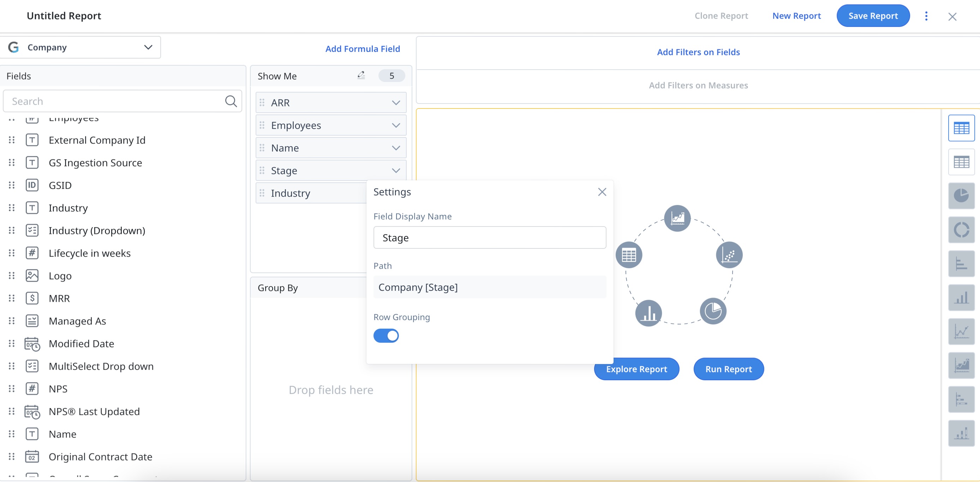Click the scatter plot circle in the illustration
The image size is (980, 482).
point(729,255)
